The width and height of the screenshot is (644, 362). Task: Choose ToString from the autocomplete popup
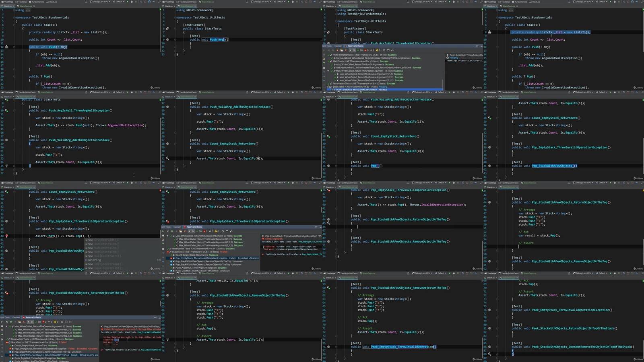click(94, 260)
